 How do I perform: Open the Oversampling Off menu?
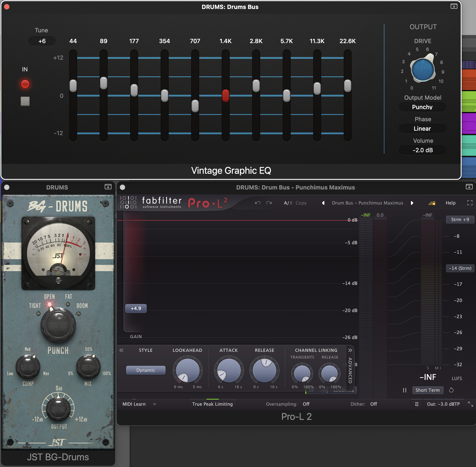pyautogui.click(x=306, y=404)
